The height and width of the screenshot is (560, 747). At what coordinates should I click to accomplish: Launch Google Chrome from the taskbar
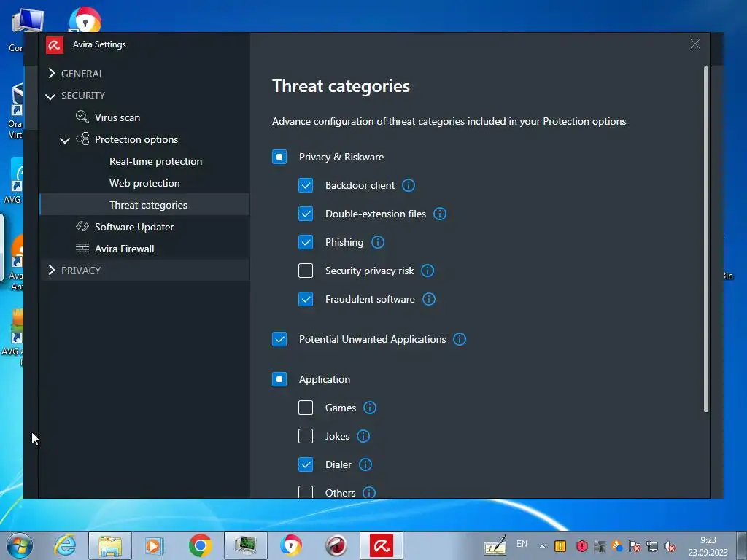tap(200, 545)
